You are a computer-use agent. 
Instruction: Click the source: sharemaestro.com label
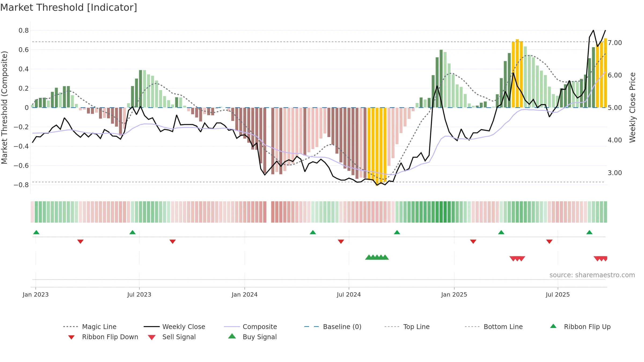tap(592, 275)
